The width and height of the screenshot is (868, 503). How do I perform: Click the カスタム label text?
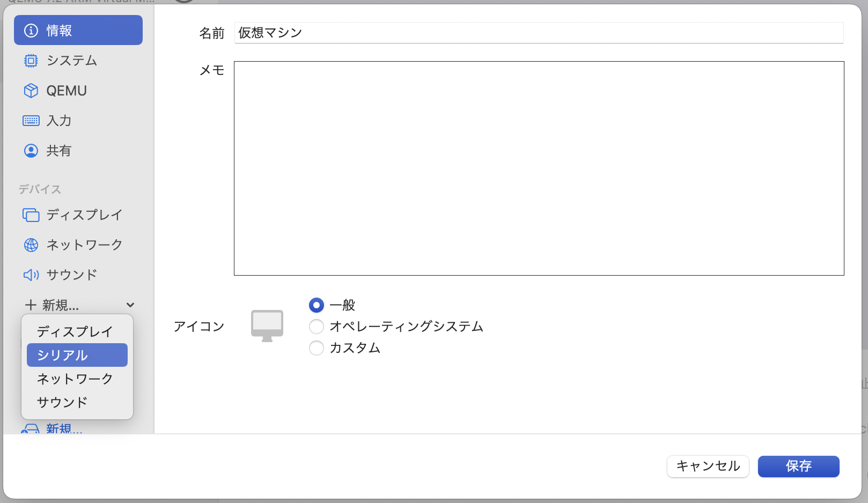355,348
